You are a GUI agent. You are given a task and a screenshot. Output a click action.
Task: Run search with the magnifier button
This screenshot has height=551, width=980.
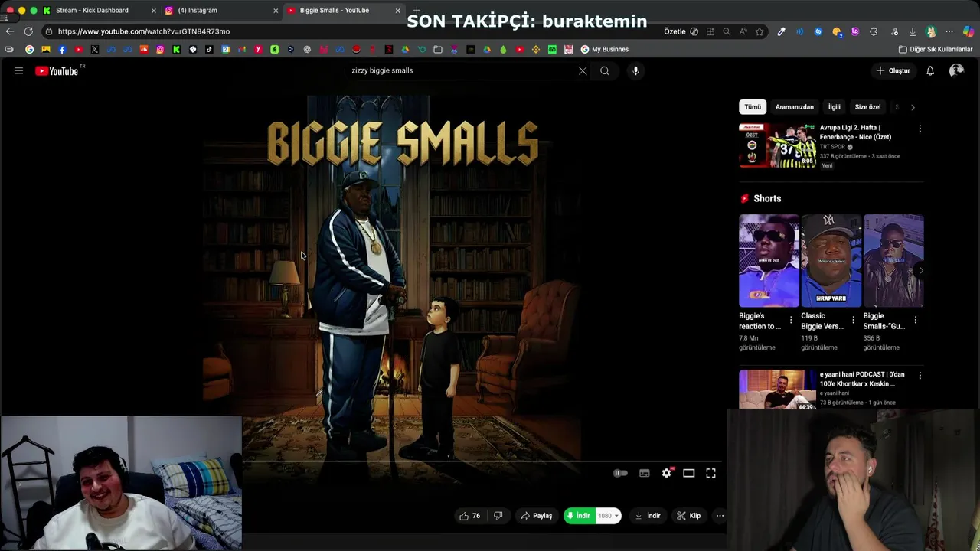click(605, 71)
